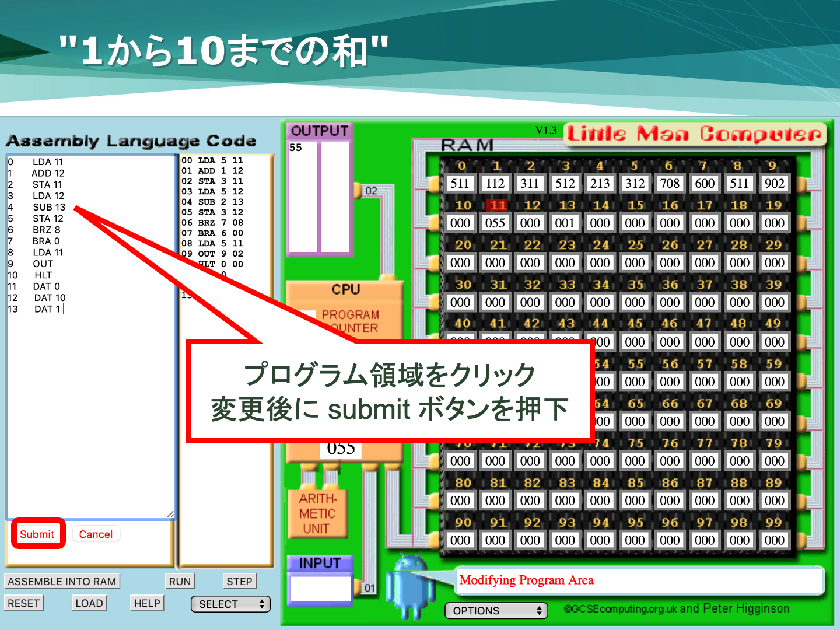Run the program with RUN button
Image resolution: width=840 pixels, height=630 pixels.
coord(180,582)
